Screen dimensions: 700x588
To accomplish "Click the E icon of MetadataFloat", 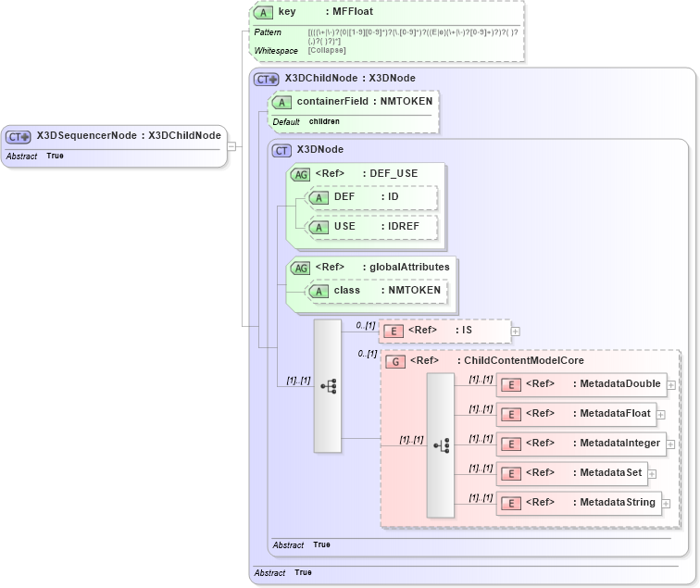I will point(511,414).
